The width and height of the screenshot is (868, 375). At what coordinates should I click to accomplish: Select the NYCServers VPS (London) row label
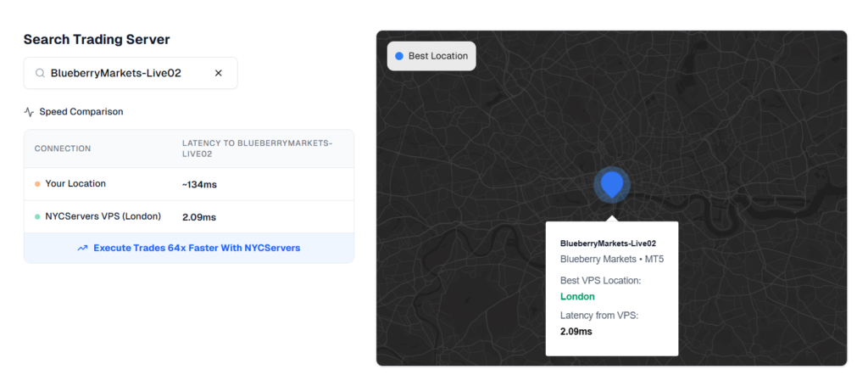[103, 216]
